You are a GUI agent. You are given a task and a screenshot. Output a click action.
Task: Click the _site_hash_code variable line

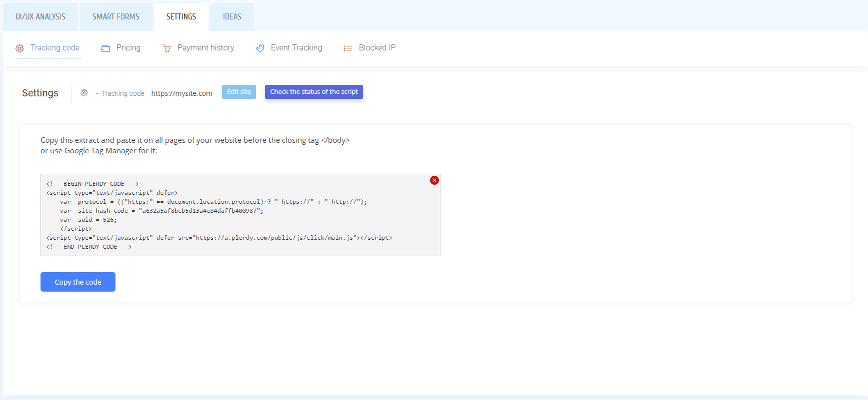point(161,211)
